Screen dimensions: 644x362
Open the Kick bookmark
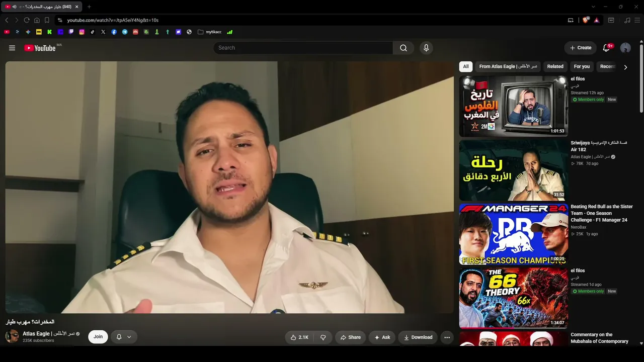pos(50,32)
